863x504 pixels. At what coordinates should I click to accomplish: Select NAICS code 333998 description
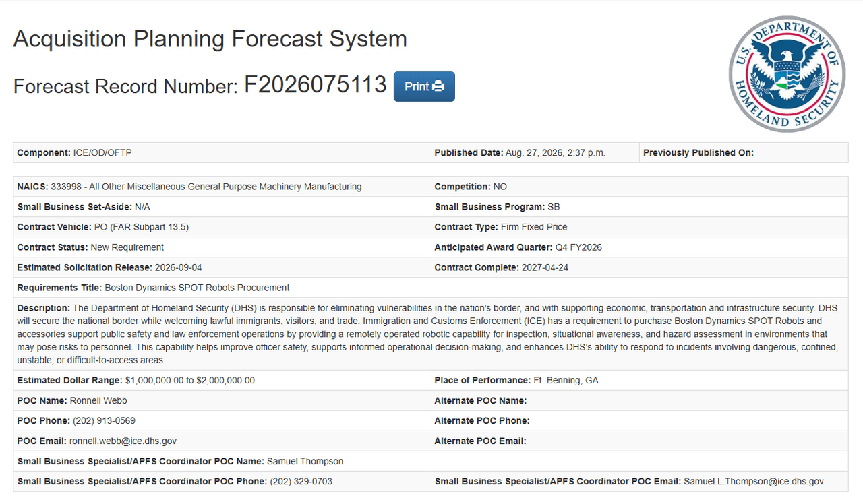[206, 187]
